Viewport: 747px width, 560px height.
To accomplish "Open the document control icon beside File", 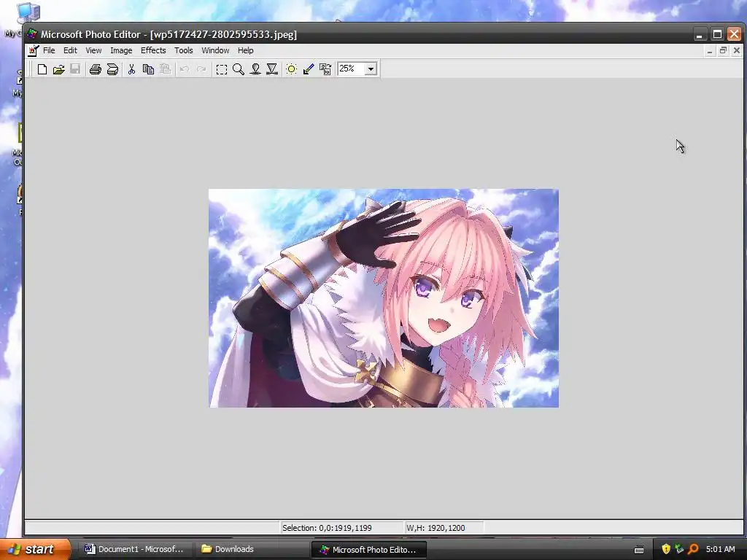I will [x=33, y=50].
